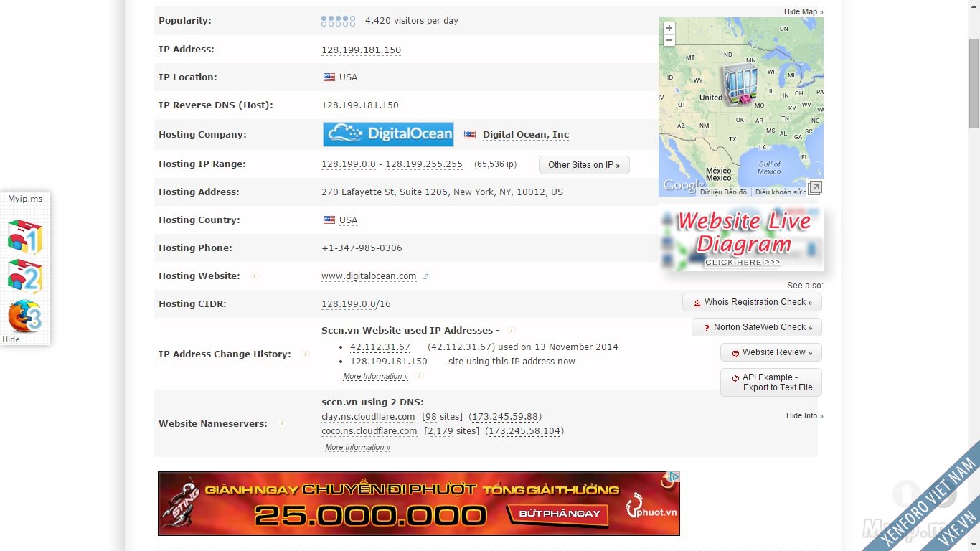The width and height of the screenshot is (980, 551).
Task: Open Website Review
Action: click(771, 353)
